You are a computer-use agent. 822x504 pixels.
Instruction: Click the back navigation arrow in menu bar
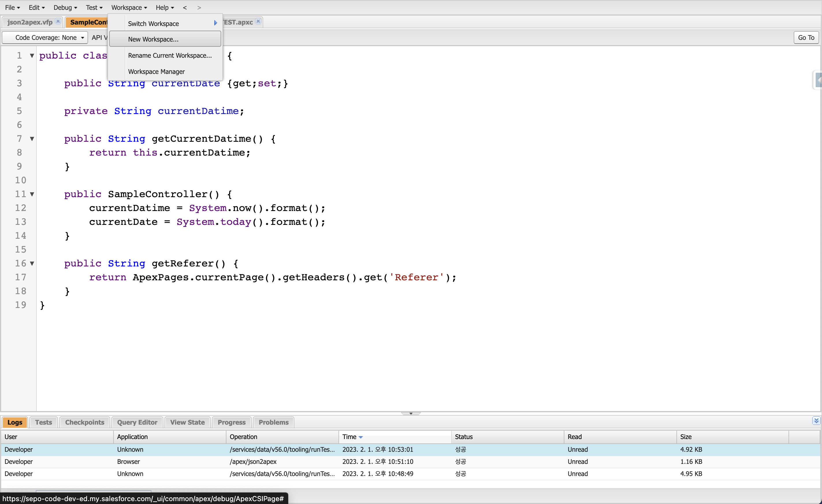tap(185, 7)
